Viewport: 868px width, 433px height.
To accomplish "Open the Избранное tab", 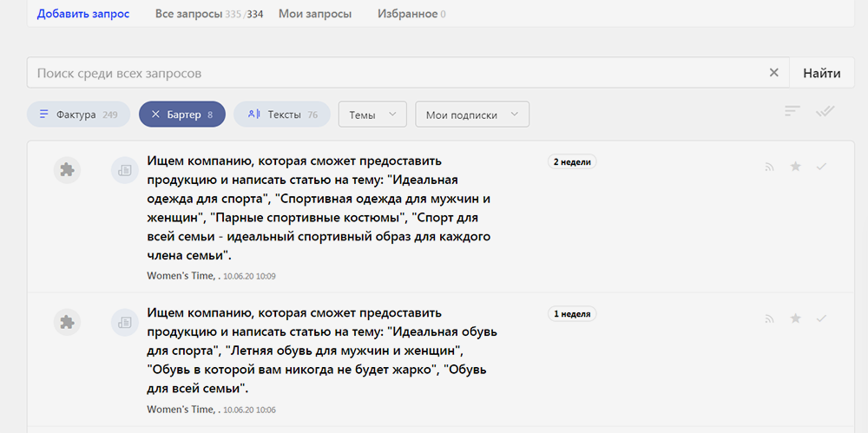I will point(411,14).
